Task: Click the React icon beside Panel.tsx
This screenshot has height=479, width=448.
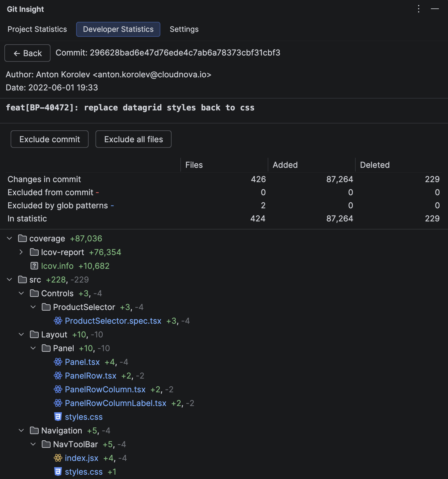Action: tap(58, 362)
